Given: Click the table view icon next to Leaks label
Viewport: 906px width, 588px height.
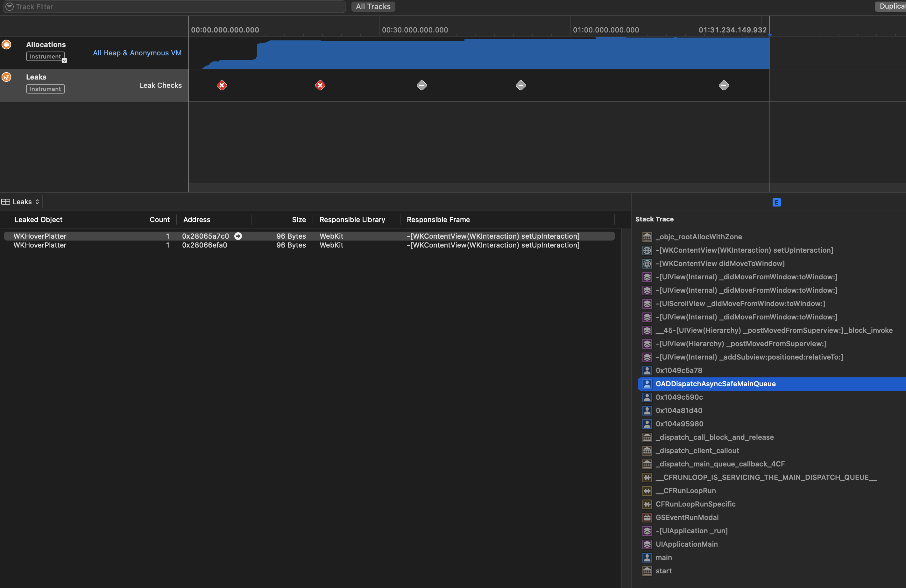Looking at the screenshot, I should (6, 201).
